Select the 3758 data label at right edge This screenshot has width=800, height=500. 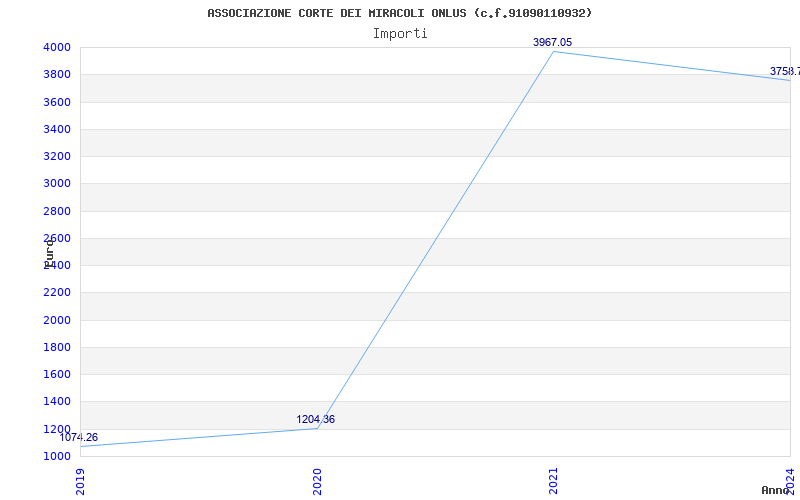[785, 71]
